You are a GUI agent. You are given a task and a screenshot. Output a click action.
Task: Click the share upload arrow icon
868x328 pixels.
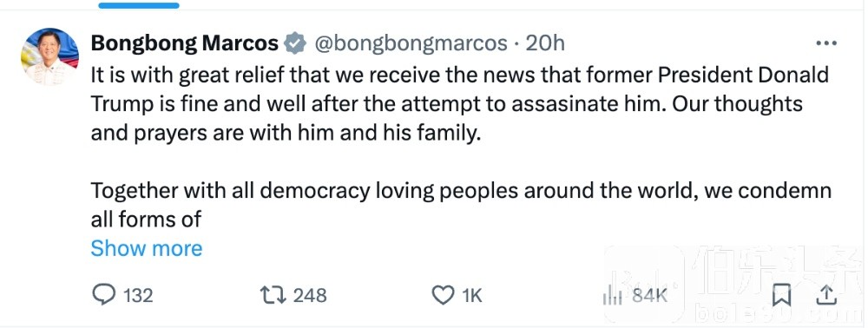tap(826, 295)
